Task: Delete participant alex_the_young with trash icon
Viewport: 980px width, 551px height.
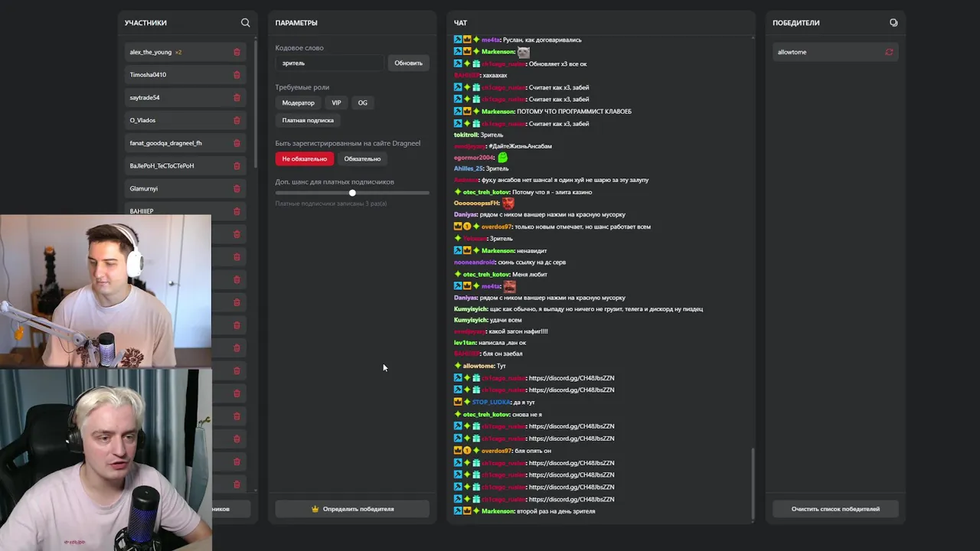Action: 237,52
